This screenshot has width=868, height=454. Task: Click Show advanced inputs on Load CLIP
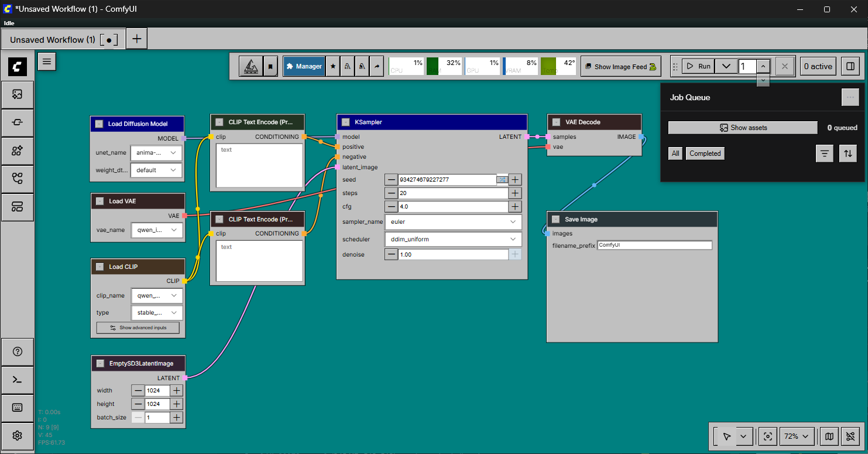point(139,328)
